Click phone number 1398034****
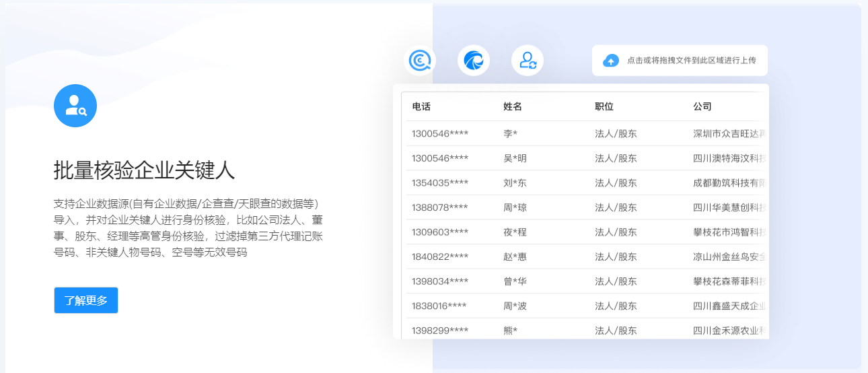The width and height of the screenshot is (868, 373). pos(440,281)
